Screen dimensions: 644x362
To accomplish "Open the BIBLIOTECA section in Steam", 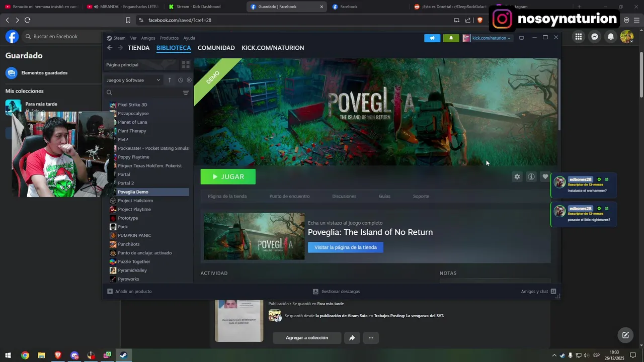I will (x=174, y=48).
